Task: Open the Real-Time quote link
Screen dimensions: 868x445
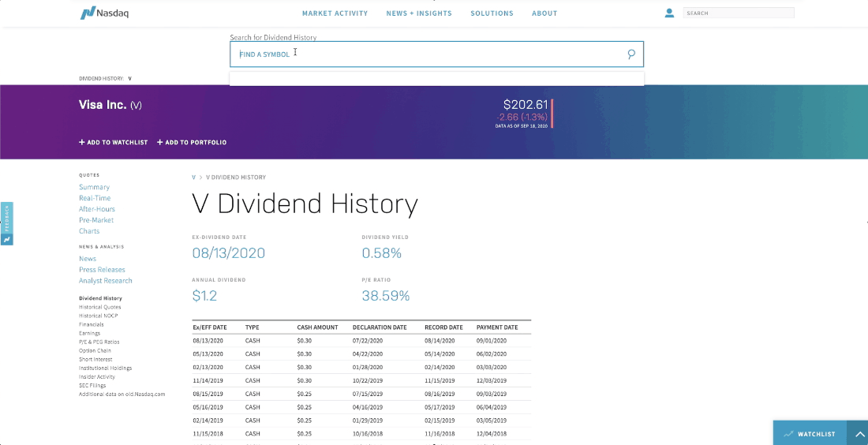Action: tap(95, 198)
